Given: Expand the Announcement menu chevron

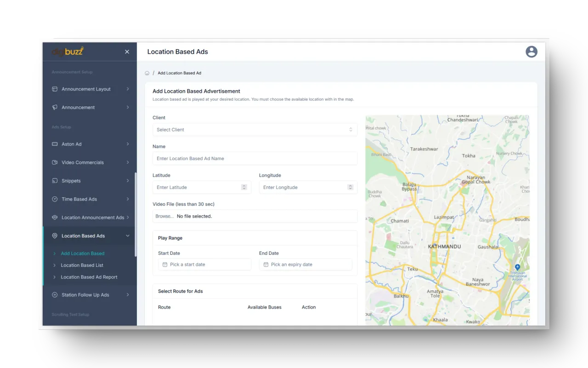Looking at the screenshot, I should pyautogui.click(x=128, y=107).
